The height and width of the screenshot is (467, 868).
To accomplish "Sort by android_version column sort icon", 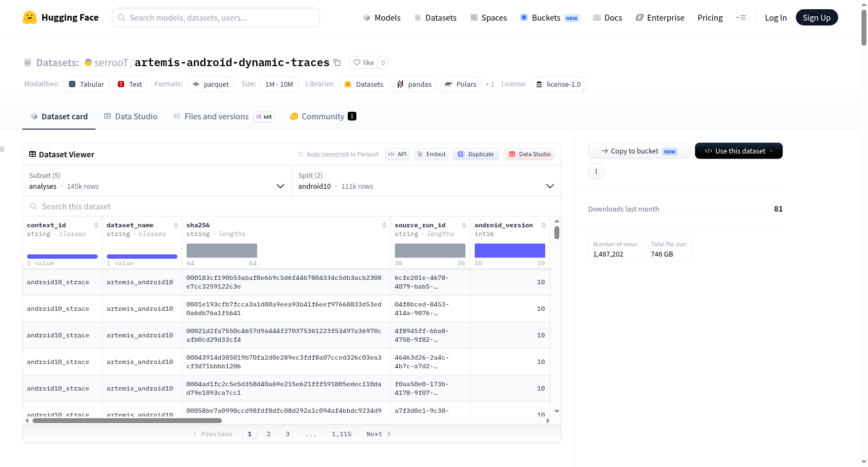I will tap(544, 225).
